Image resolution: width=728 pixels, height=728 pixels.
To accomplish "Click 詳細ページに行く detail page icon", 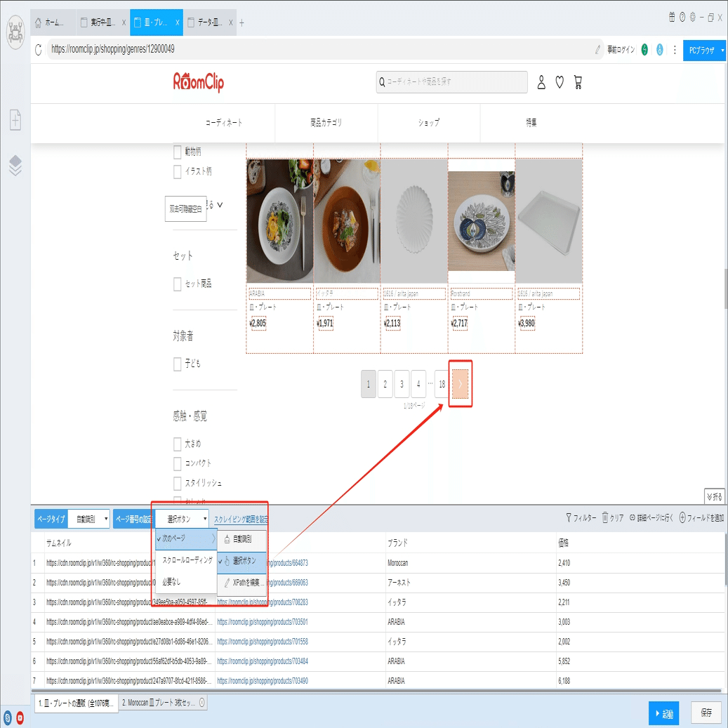I will (633, 517).
